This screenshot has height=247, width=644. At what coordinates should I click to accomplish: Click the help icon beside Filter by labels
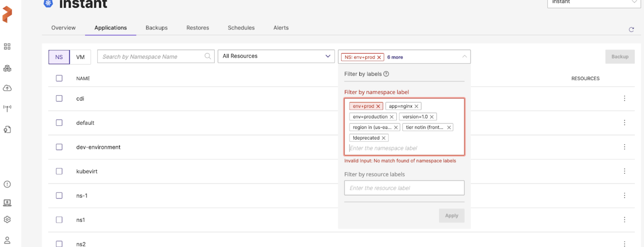click(x=386, y=74)
